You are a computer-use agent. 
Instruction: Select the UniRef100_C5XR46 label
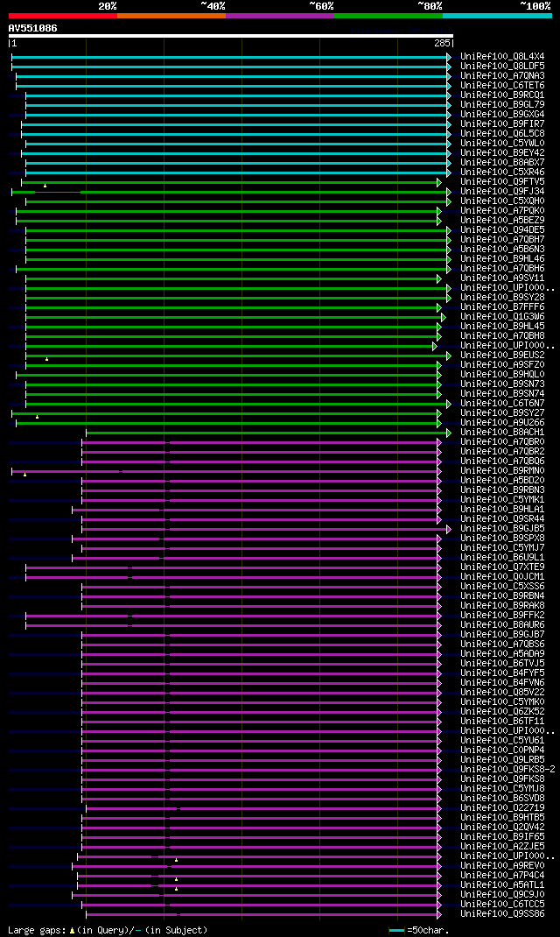point(502,173)
